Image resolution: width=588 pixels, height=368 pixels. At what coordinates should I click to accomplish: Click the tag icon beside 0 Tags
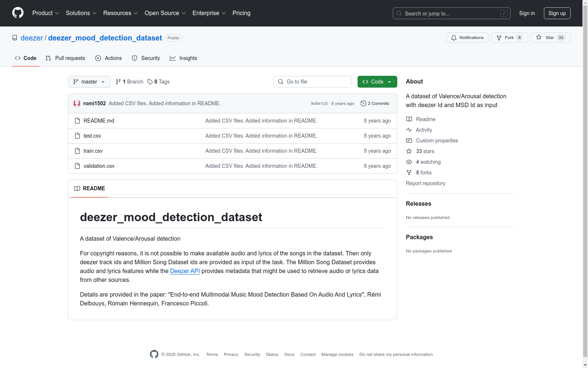click(150, 82)
